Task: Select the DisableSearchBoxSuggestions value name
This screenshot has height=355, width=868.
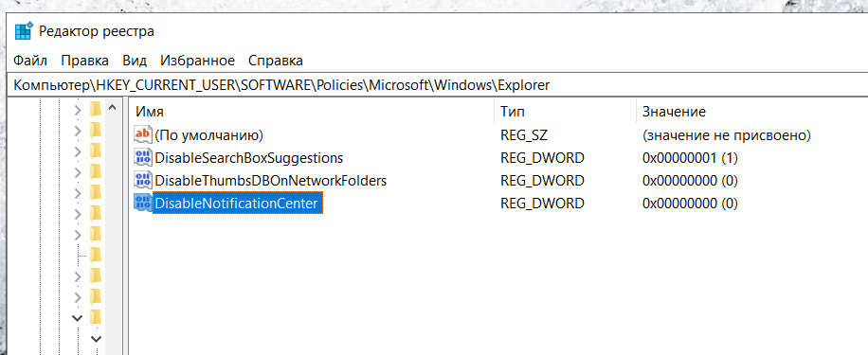Action: pyautogui.click(x=248, y=158)
